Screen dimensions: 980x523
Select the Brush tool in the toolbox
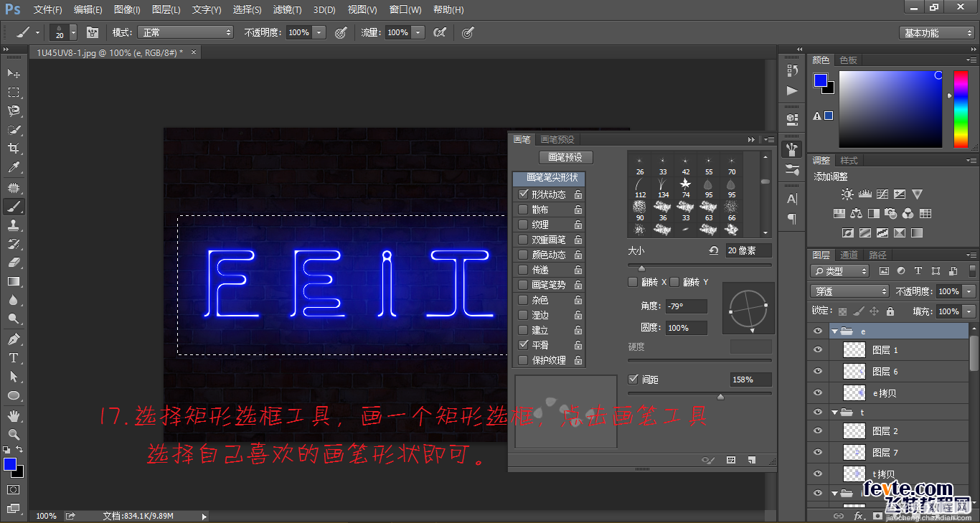pyautogui.click(x=14, y=206)
